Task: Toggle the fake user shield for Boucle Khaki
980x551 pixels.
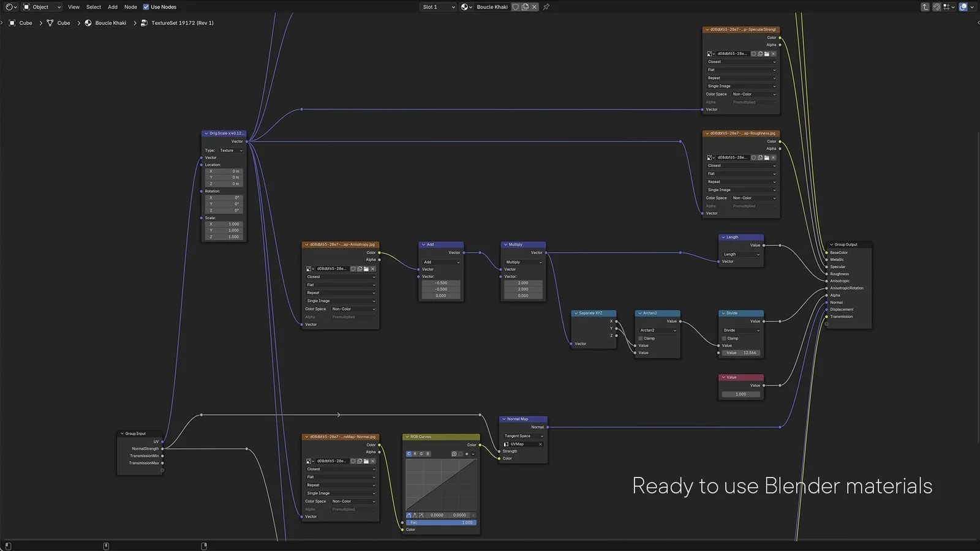Action: [515, 7]
